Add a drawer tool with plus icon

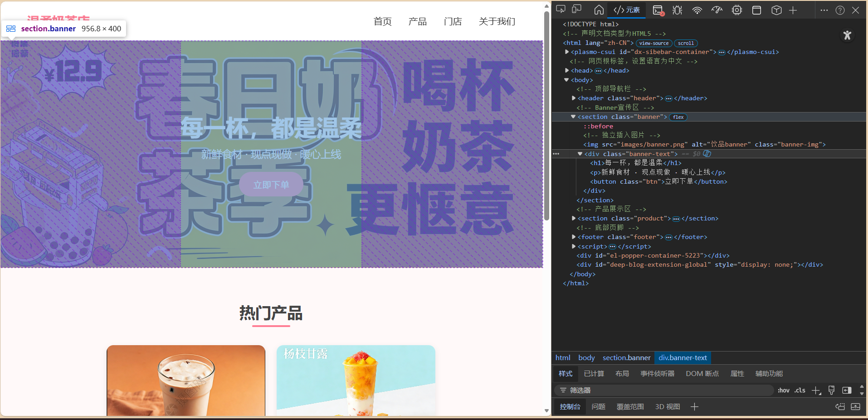pos(694,407)
